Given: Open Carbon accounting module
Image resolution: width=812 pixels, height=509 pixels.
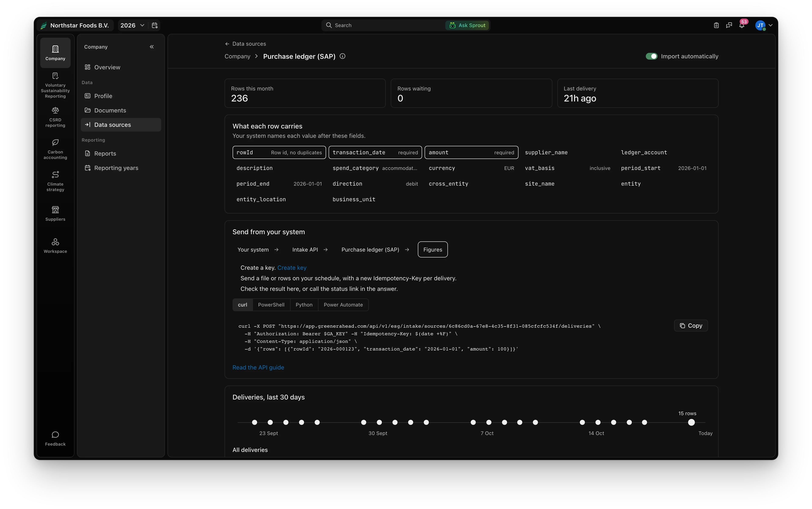Looking at the screenshot, I should coord(55,149).
